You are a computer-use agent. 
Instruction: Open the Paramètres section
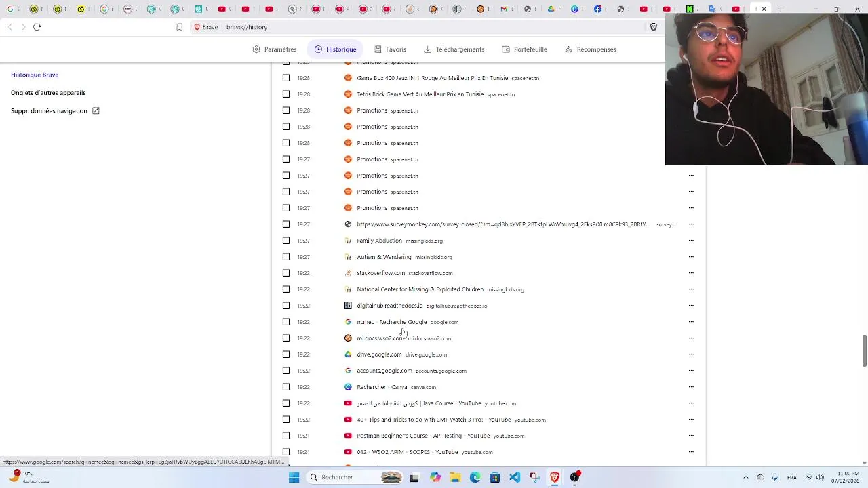(275, 49)
